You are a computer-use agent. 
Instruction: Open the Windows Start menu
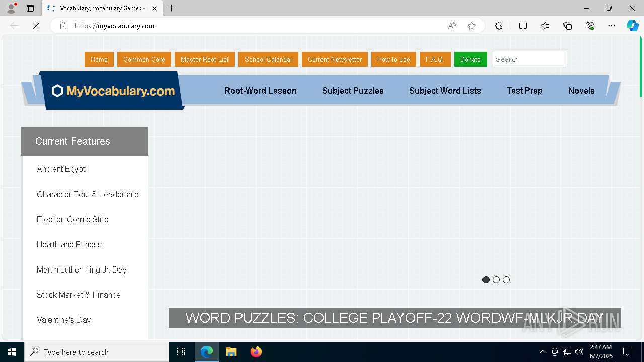(x=12, y=352)
